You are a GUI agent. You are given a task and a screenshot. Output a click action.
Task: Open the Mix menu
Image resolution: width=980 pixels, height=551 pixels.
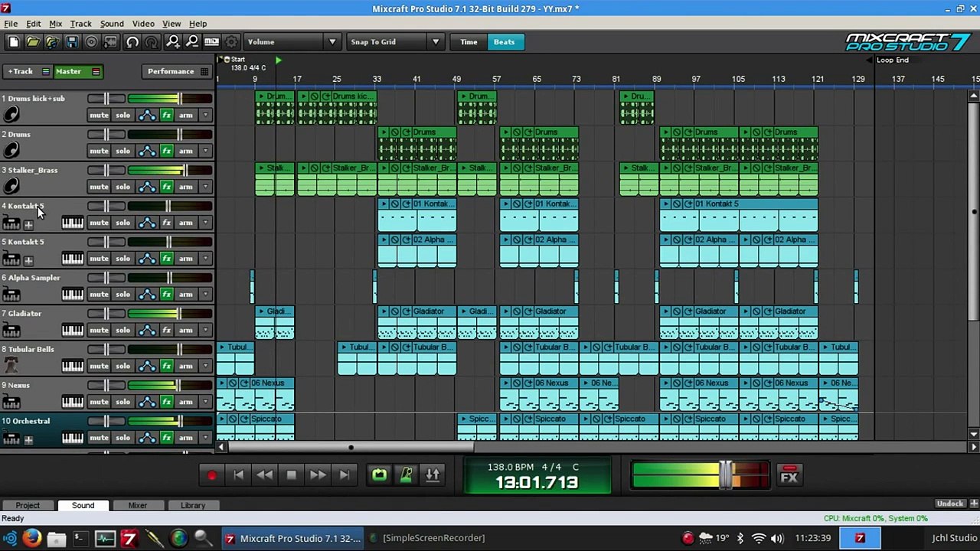pos(55,24)
